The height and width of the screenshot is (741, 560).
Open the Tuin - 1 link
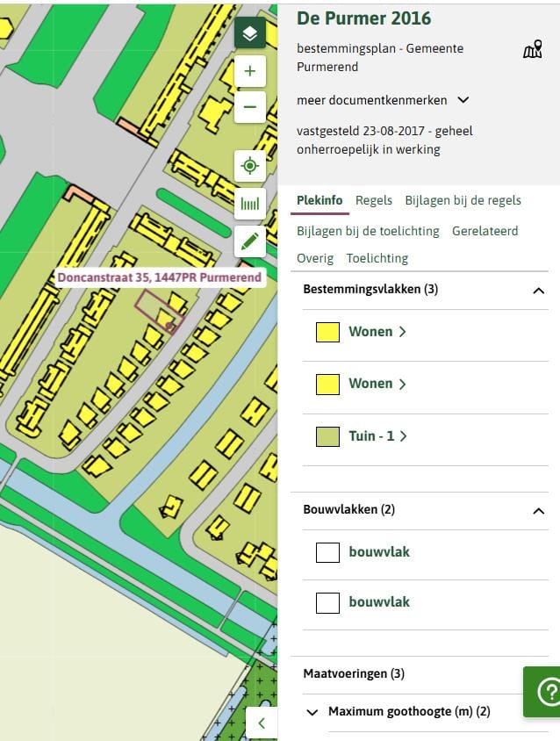pyautogui.click(x=377, y=435)
